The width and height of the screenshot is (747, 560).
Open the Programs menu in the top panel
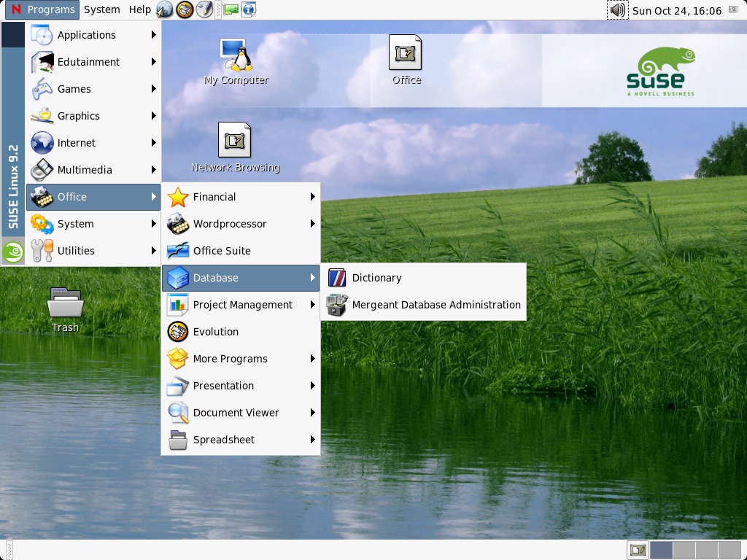(42, 9)
